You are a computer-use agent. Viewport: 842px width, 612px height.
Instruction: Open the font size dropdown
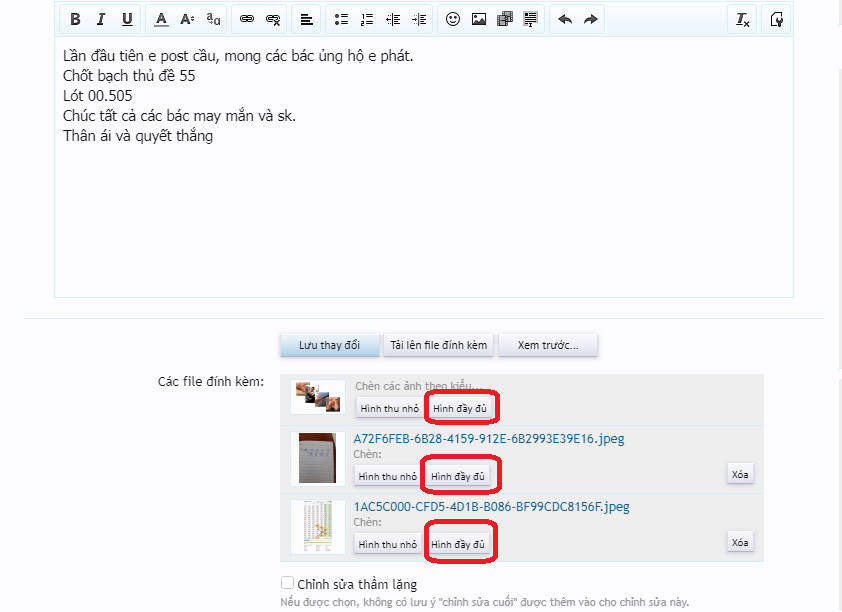click(187, 20)
